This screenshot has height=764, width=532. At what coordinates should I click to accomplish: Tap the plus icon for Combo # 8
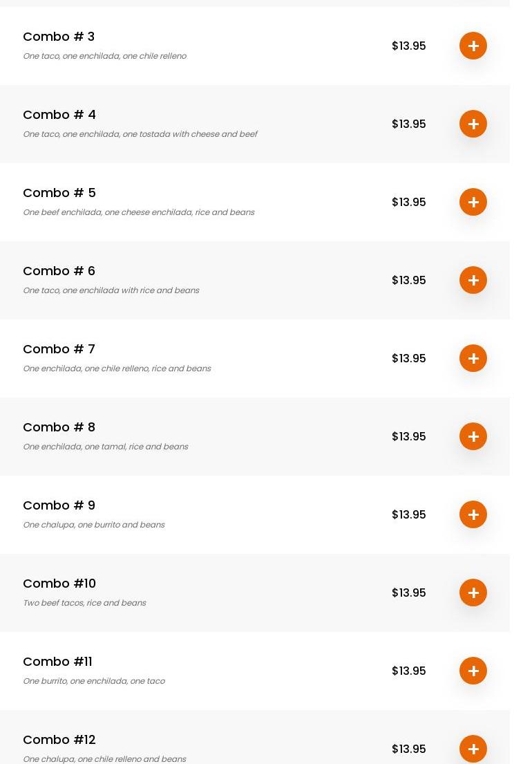[x=473, y=436]
